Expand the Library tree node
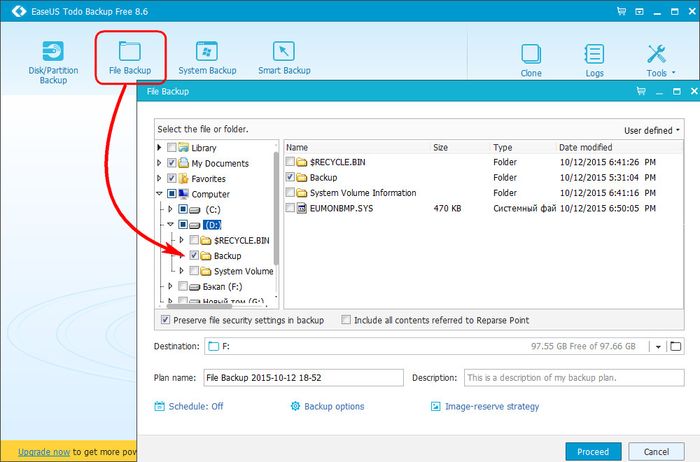Viewport: 700px width, 462px height. click(159, 147)
